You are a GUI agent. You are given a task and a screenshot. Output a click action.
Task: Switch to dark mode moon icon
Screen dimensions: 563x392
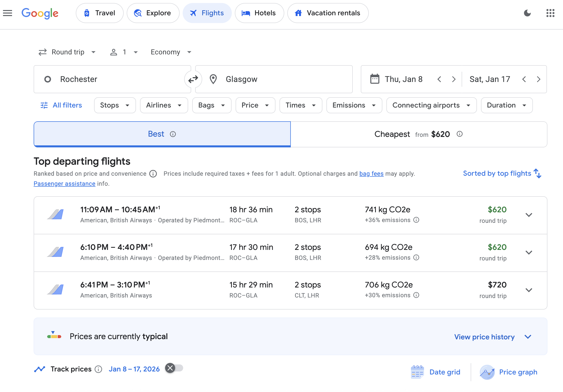tap(527, 13)
